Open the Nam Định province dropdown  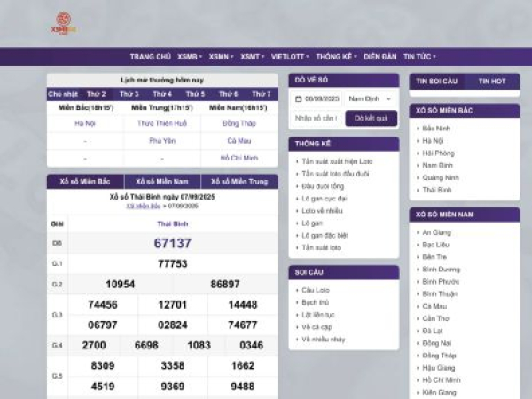coord(370,98)
